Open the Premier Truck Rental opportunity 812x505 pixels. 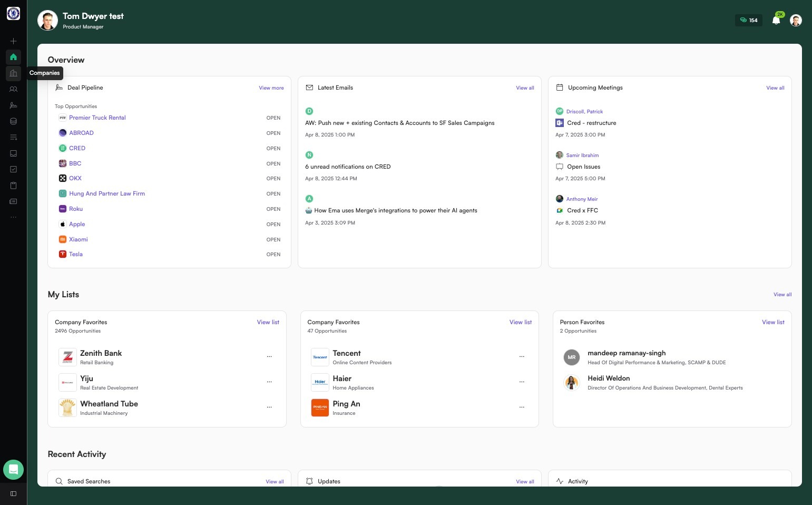(97, 118)
